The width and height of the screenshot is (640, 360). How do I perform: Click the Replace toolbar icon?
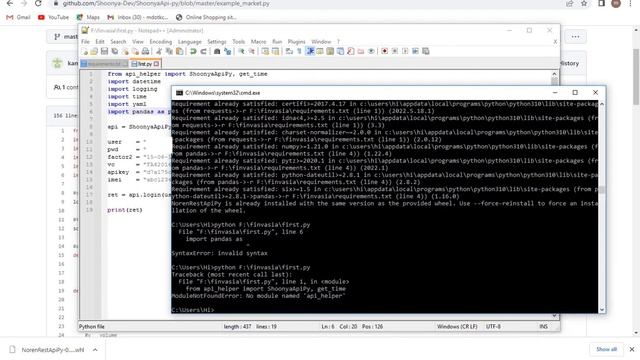228,51
